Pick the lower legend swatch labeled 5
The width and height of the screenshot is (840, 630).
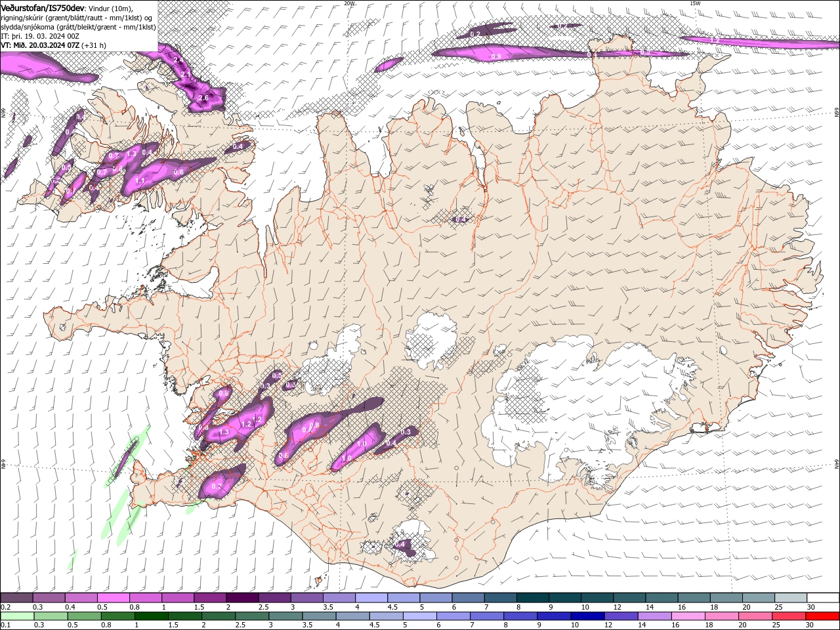(x=419, y=616)
